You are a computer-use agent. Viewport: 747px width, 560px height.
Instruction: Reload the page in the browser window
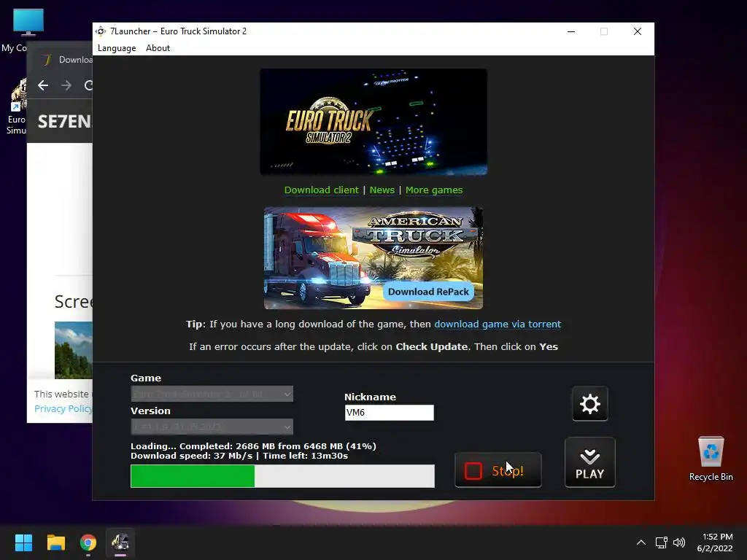88,85
